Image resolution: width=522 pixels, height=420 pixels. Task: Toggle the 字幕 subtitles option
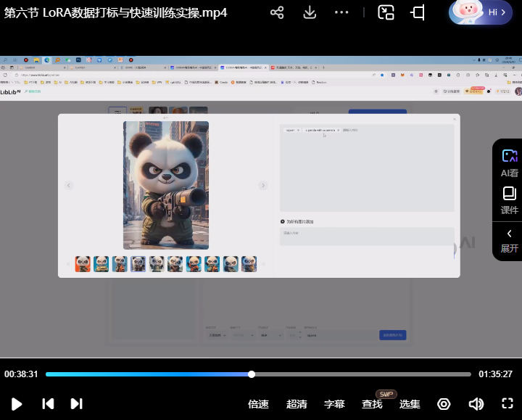[x=334, y=404]
